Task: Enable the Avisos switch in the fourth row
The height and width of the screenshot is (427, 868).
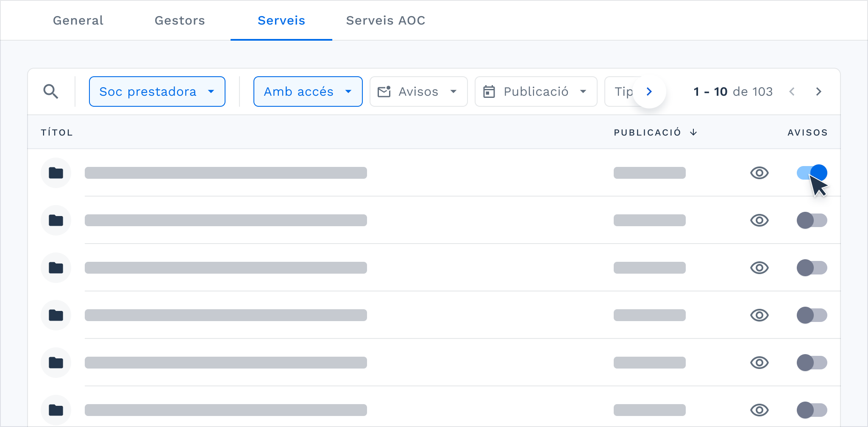Action: click(x=812, y=315)
